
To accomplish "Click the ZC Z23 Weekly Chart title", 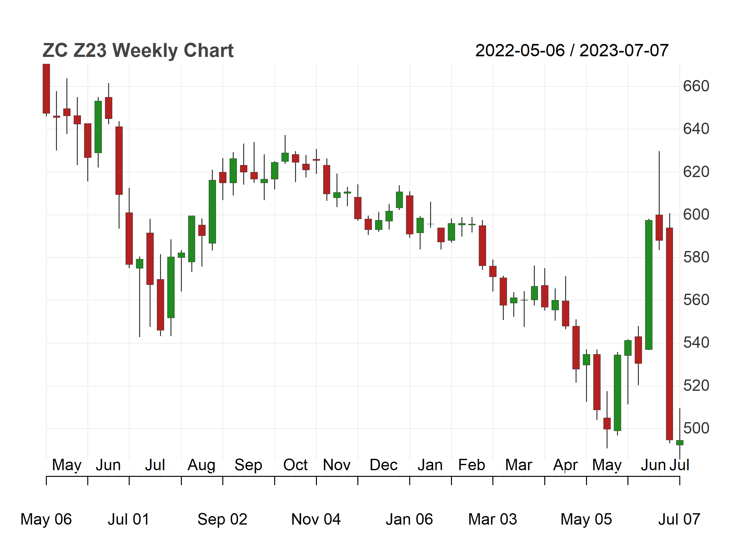I will pos(138,51).
